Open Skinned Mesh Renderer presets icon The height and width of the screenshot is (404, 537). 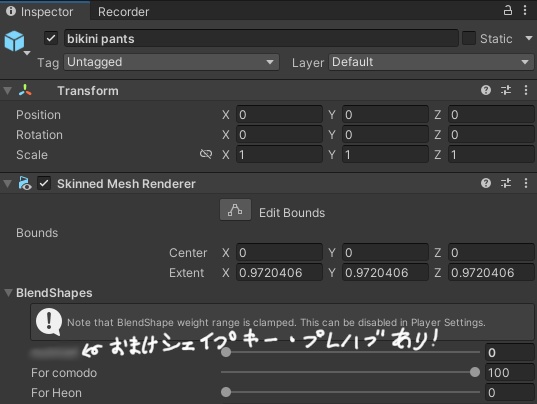pos(506,183)
